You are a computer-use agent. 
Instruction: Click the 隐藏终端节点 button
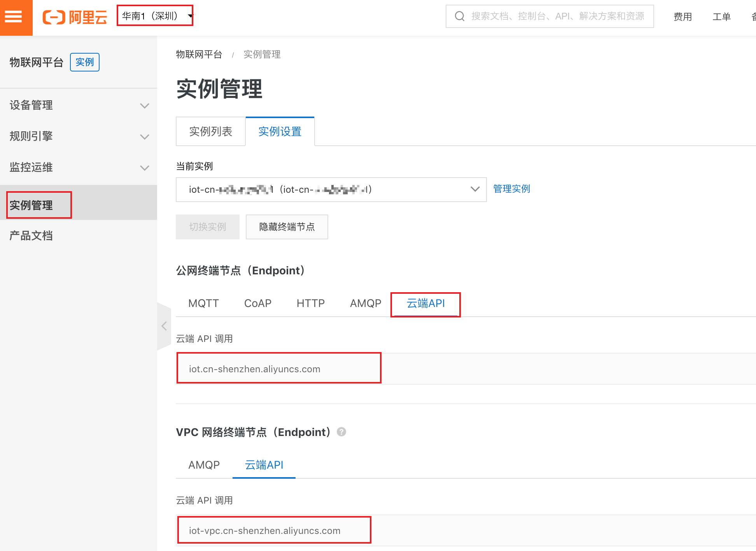(x=287, y=227)
